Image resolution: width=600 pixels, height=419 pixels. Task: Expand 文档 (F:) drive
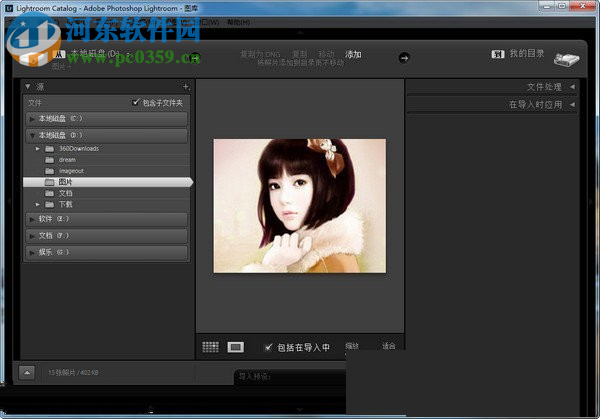pyautogui.click(x=32, y=236)
